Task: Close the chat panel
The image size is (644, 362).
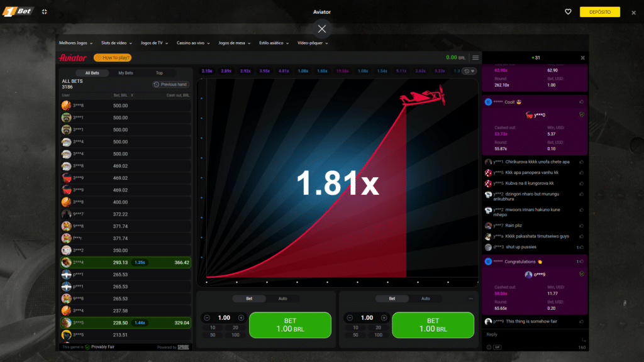Action: (x=583, y=58)
